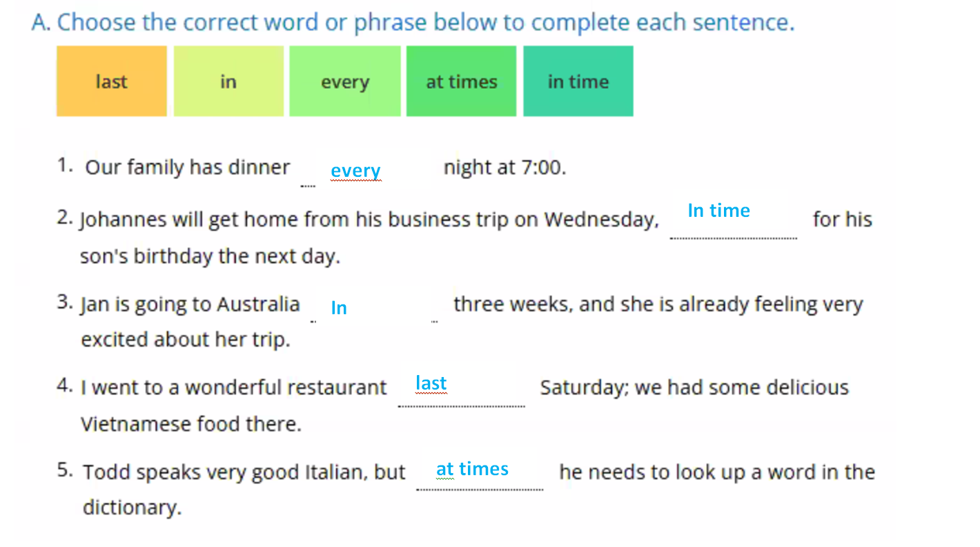Click the text "night at 7:00."
This screenshot has height=547, width=980.
504,167
